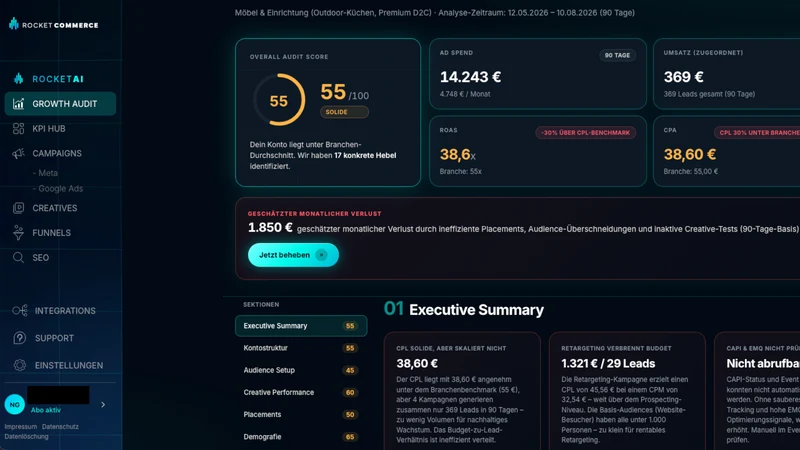Click the Datenlöschung link
Viewport: 800px width, 450px height.
click(27, 436)
